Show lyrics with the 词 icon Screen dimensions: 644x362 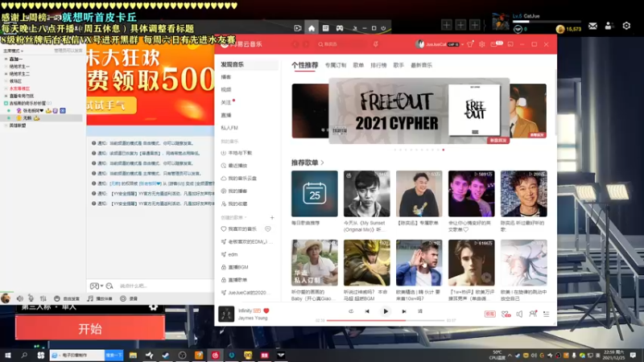[x=420, y=311]
